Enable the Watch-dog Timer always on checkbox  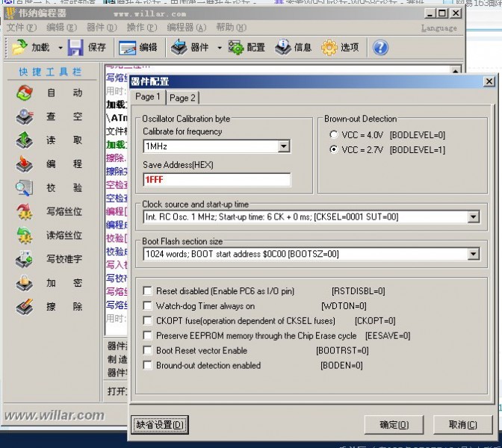tap(148, 306)
